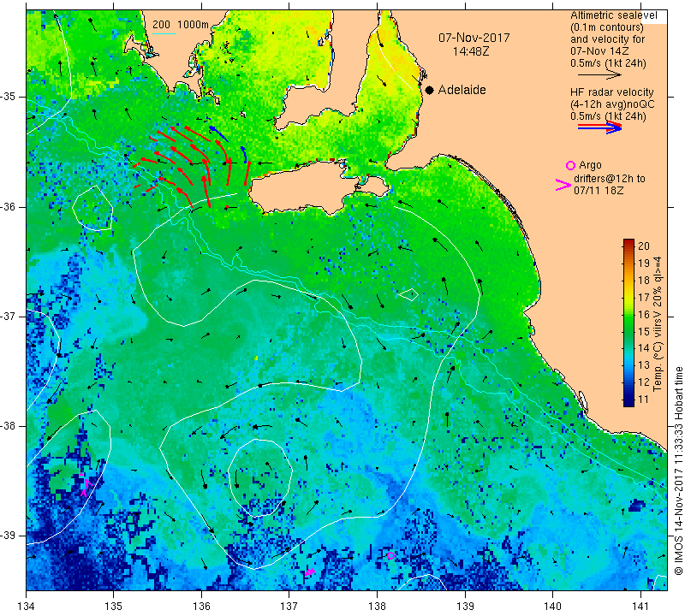
Task: Click the magenta drifter track near 134.7E
Action: click(x=85, y=485)
